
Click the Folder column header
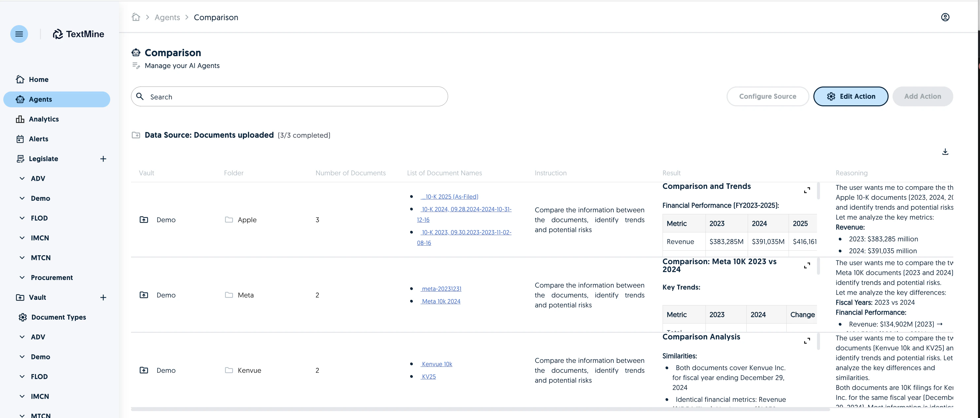click(234, 173)
